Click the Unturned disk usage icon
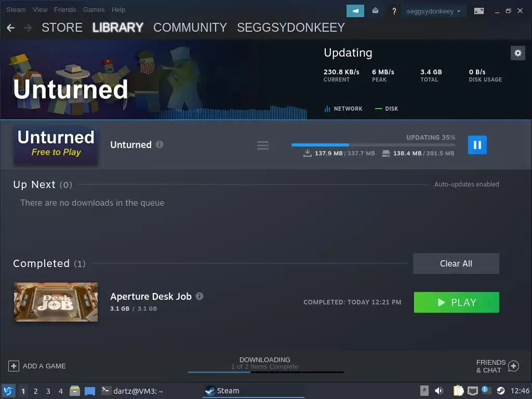Image resolution: width=532 pixels, height=399 pixels. (x=386, y=153)
